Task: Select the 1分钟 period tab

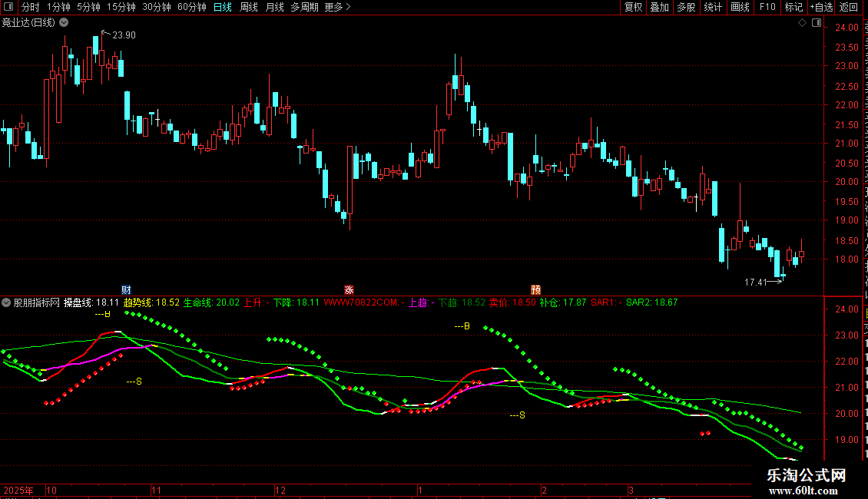Action: (58, 7)
